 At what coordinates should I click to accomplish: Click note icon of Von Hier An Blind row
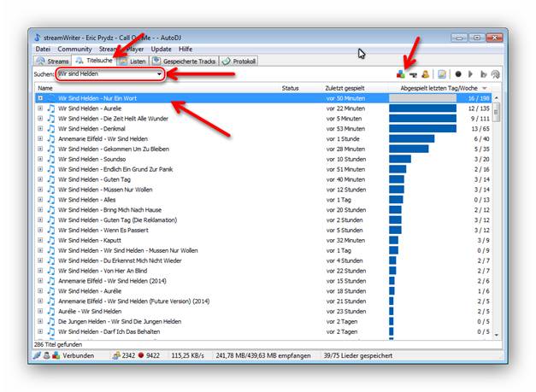51,271
